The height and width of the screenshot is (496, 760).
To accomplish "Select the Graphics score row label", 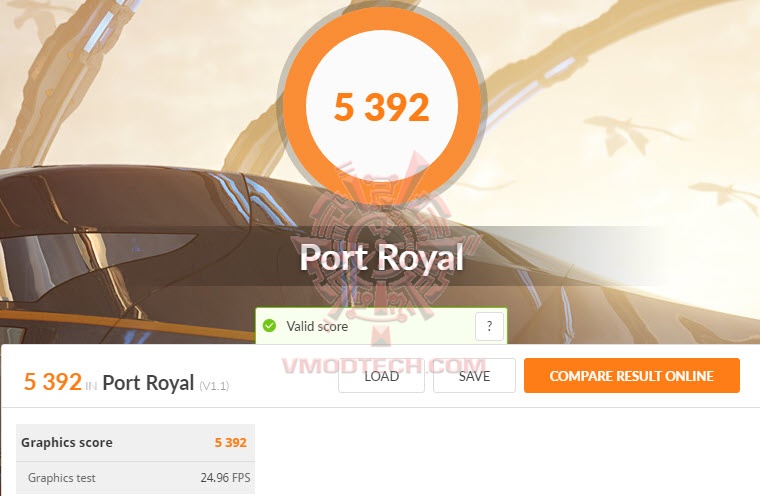I will pos(67,442).
